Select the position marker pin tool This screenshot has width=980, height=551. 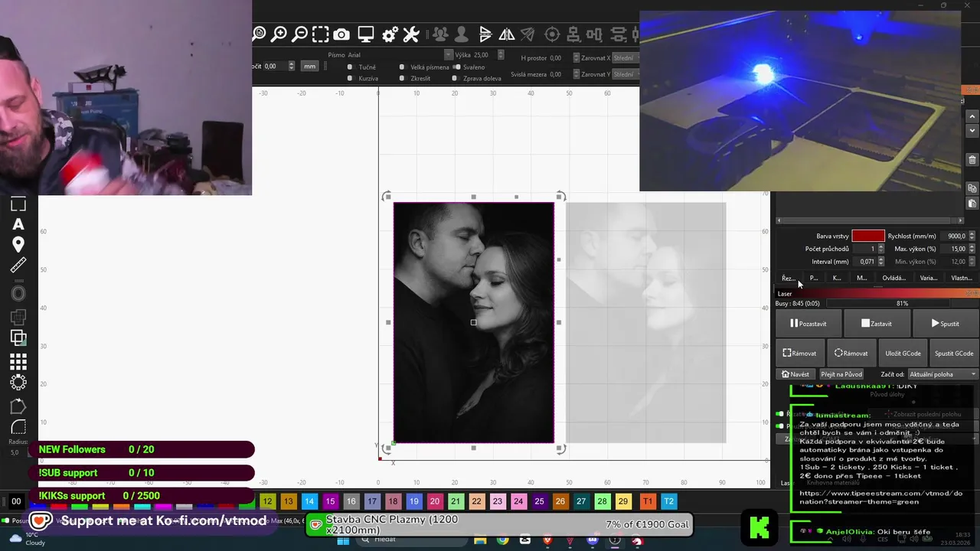click(18, 245)
